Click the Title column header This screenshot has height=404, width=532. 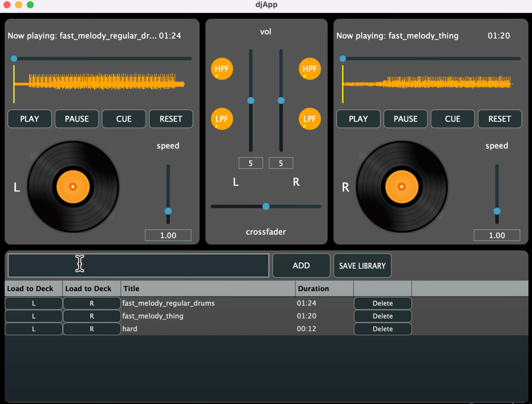[x=208, y=289]
